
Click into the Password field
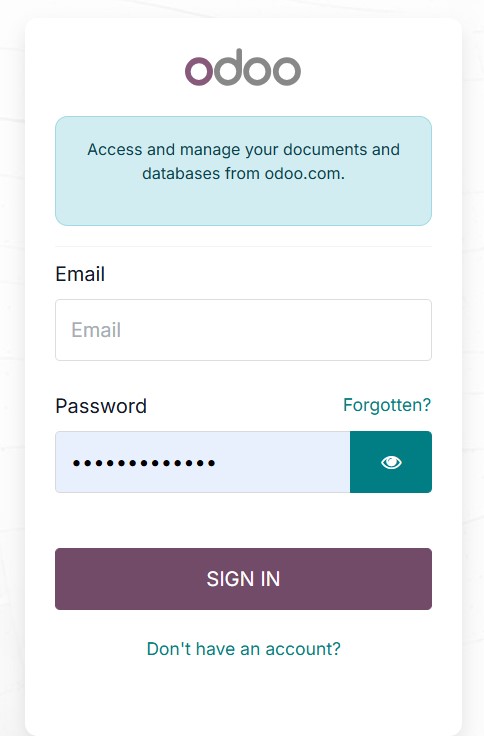click(x=203, y=462)
